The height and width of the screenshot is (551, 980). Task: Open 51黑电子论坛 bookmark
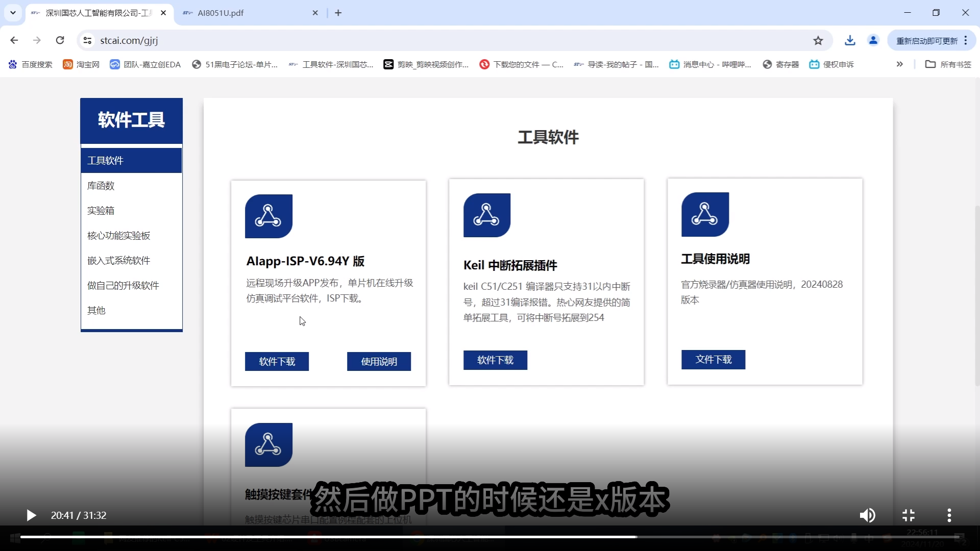coord(235,64)
